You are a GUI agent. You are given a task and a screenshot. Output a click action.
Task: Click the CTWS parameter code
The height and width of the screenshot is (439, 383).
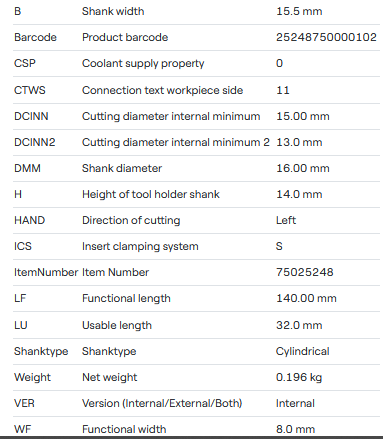click(x=30, y=90)
